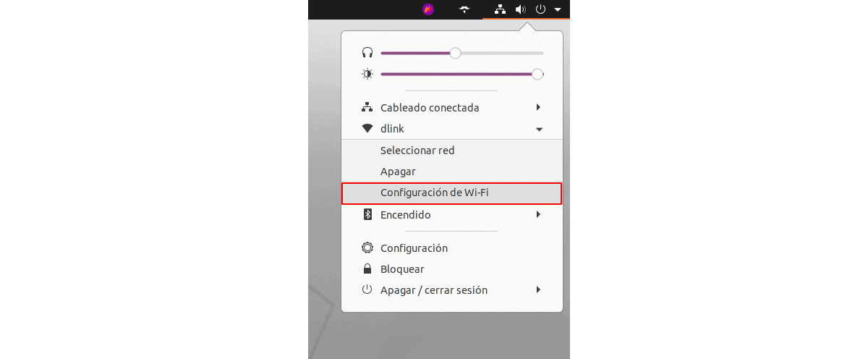Expand the Encendido Bluetooth arrow
Screen dimensions: 868x359
coord(538,215)
